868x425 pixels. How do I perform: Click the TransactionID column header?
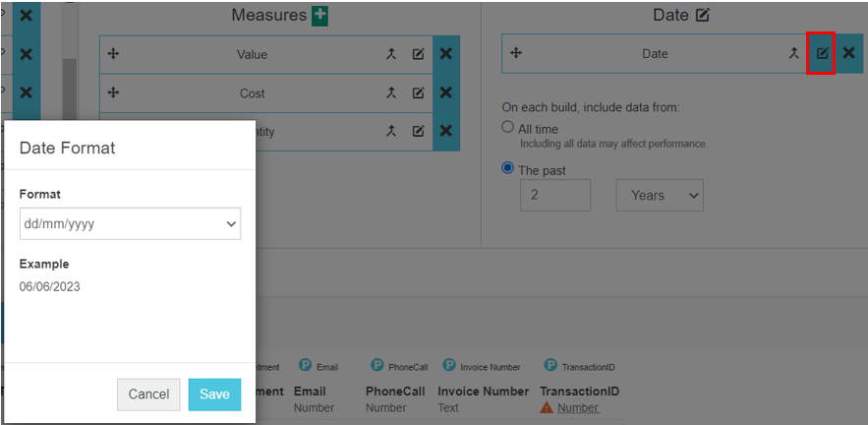click(578, 392)
